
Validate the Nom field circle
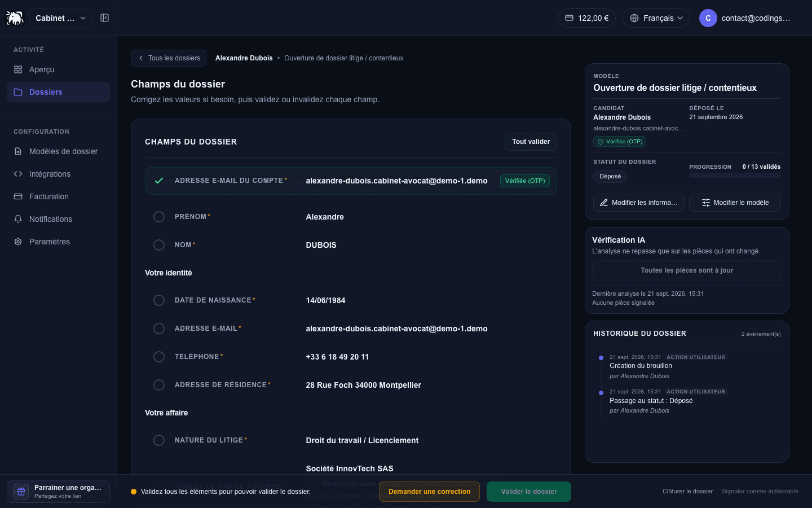pos(159,245)
